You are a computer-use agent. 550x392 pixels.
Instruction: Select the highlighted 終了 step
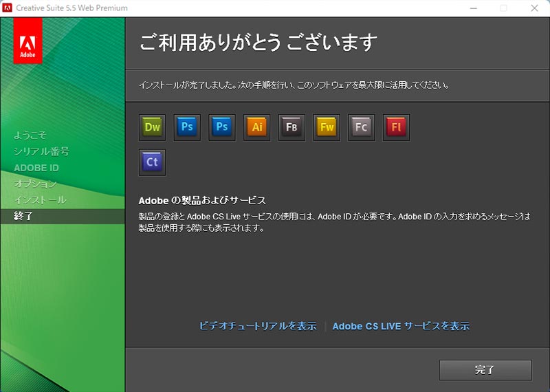[x=63, y=216]
